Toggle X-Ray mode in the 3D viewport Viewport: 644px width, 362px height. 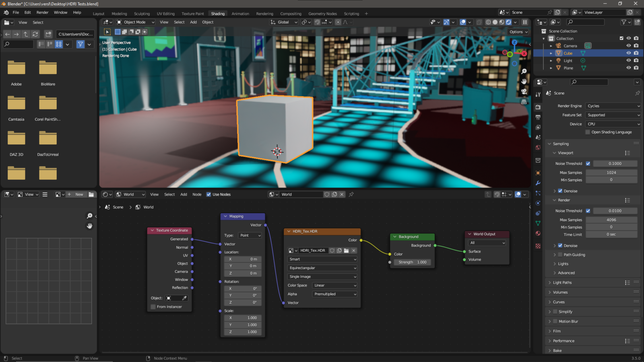point(479,22)
